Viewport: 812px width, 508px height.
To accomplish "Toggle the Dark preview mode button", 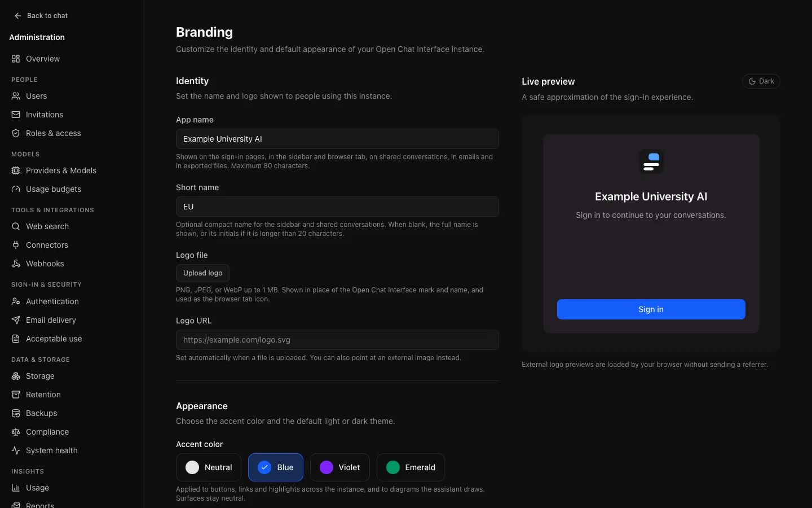I will [761, 81].
